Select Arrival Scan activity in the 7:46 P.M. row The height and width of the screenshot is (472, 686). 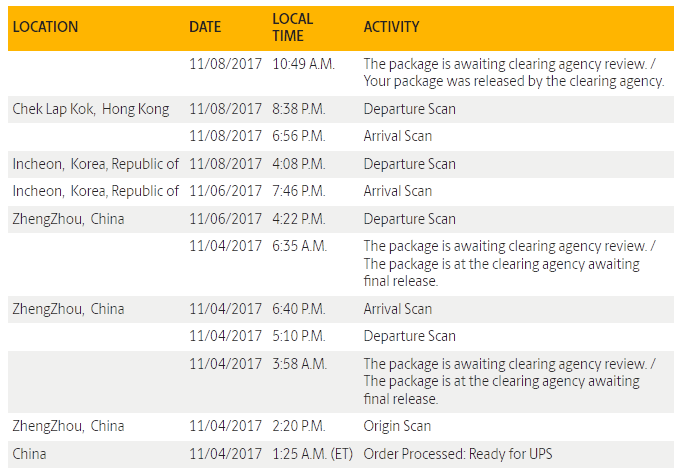click(x=397, y=191)
